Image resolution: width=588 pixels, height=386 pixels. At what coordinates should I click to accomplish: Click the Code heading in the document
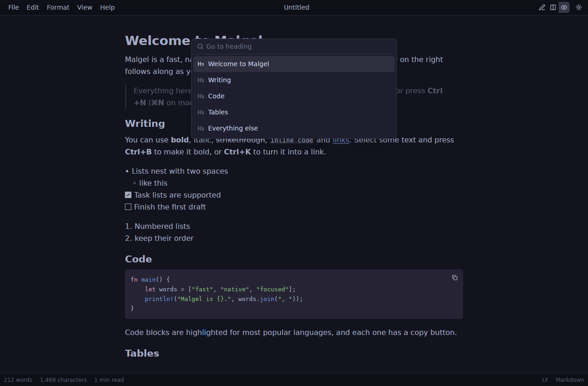pos(138,259)
